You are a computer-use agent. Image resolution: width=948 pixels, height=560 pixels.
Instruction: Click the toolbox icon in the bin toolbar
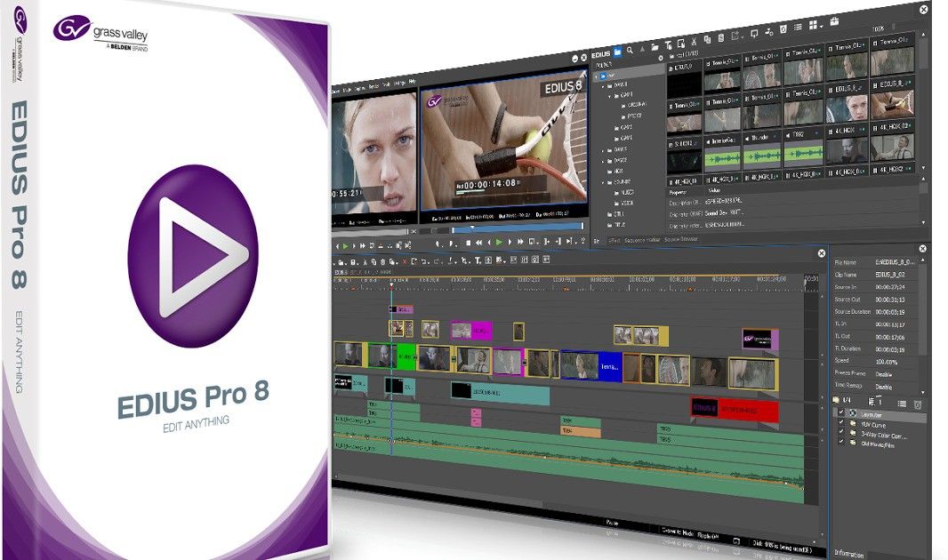[834, 21]
